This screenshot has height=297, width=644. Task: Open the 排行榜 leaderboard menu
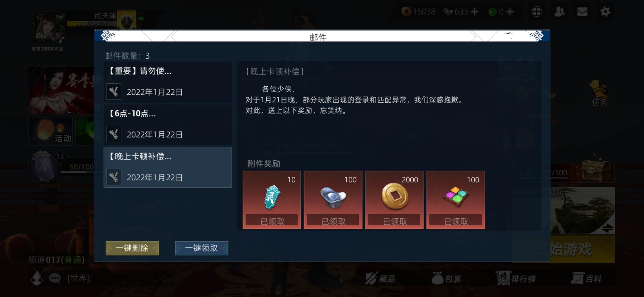pos(516,278)
